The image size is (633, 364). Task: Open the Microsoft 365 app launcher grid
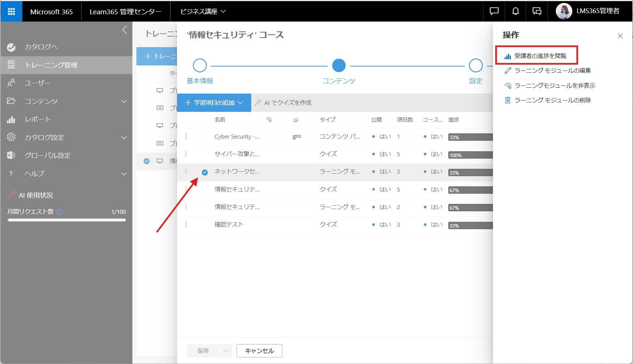11,11
